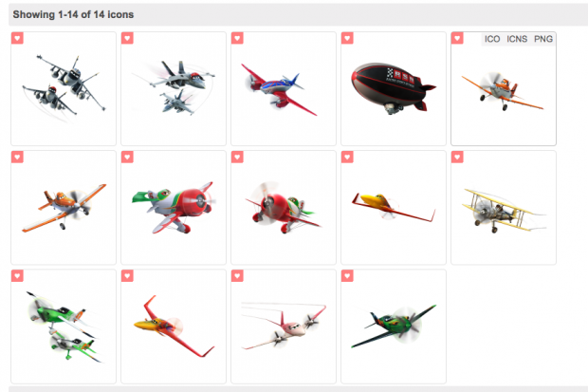Viewport: 588px width, 392px height.
Task: Favorite the black blimp with heart button
Action: tap(347, 38)
